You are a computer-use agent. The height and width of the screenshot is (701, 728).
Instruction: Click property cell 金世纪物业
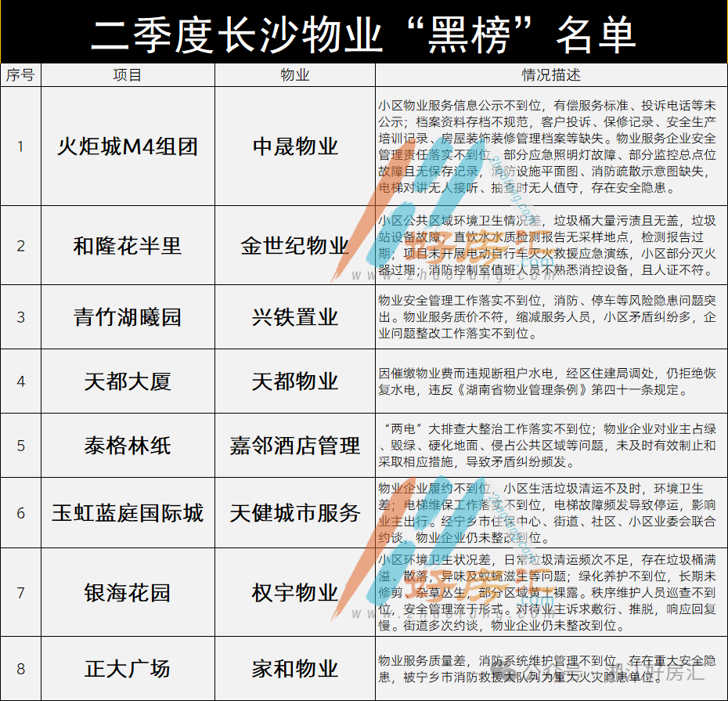point(295,246)
